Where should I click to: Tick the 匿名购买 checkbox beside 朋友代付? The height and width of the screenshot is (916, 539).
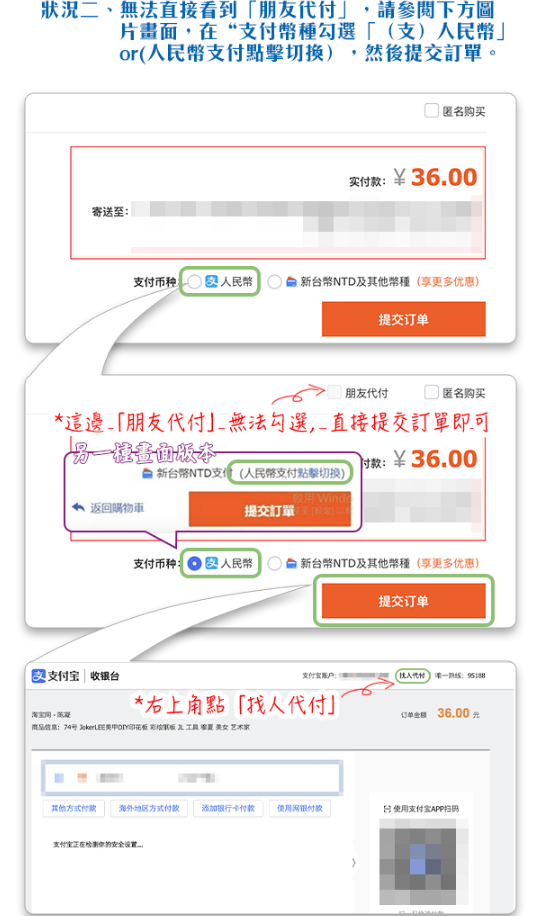click(431, 392)
